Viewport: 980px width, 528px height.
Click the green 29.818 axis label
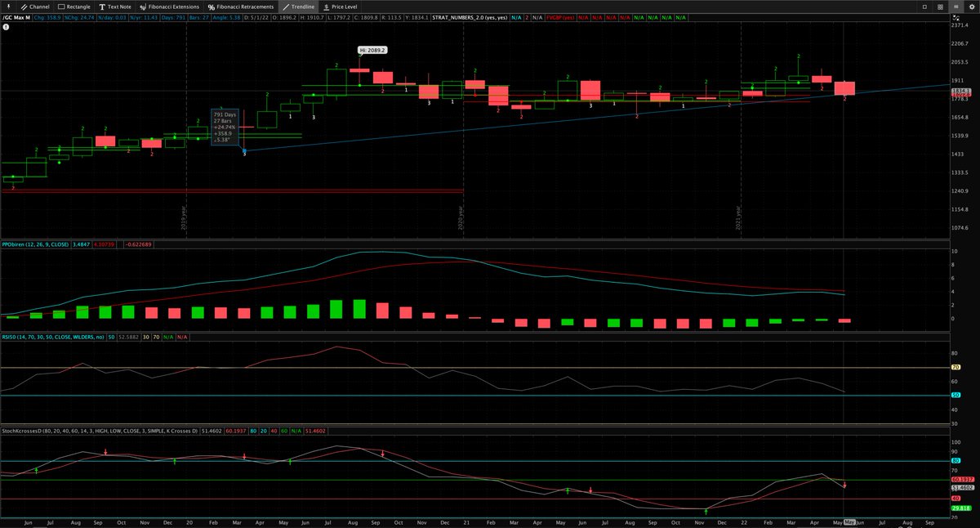point(960,508)
